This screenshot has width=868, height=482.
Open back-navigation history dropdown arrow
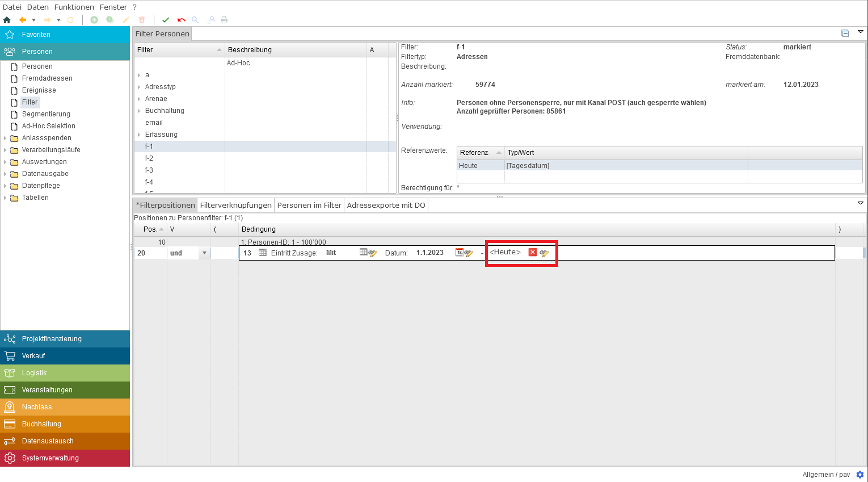tap(33, 20)
